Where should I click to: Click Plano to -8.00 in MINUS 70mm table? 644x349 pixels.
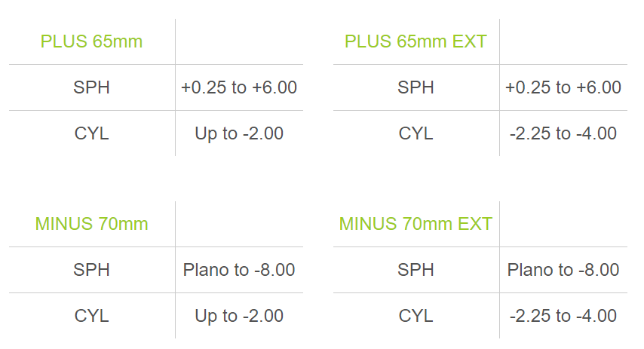(x=239, y=270)
